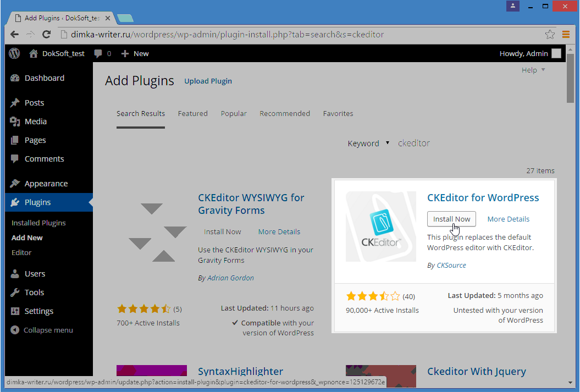Image resolution: width=580 pixels, height=392 pixels.
Task: Click the CKEditor plugin logo thumbnail
Action: [x=380, y=227]
